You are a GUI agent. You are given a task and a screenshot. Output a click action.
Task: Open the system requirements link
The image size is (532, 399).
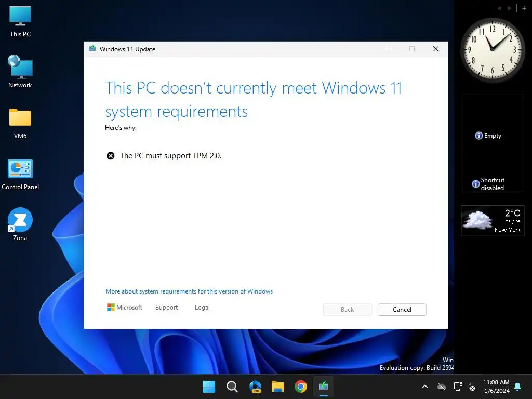189,291
